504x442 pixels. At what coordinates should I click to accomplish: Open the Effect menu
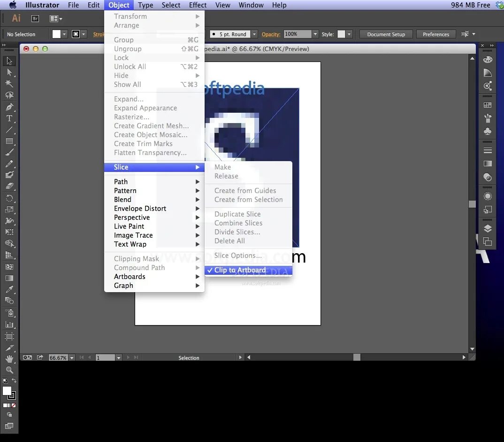198,5
